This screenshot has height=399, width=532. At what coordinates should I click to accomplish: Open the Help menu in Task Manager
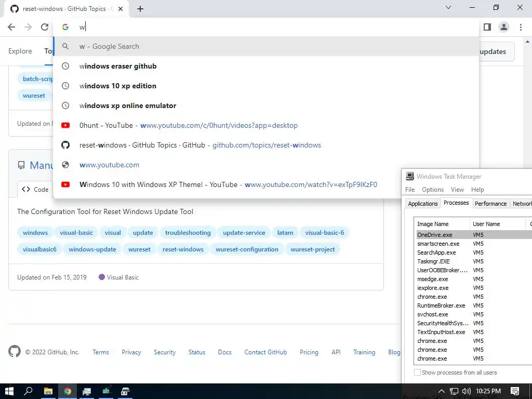point(477,189)
